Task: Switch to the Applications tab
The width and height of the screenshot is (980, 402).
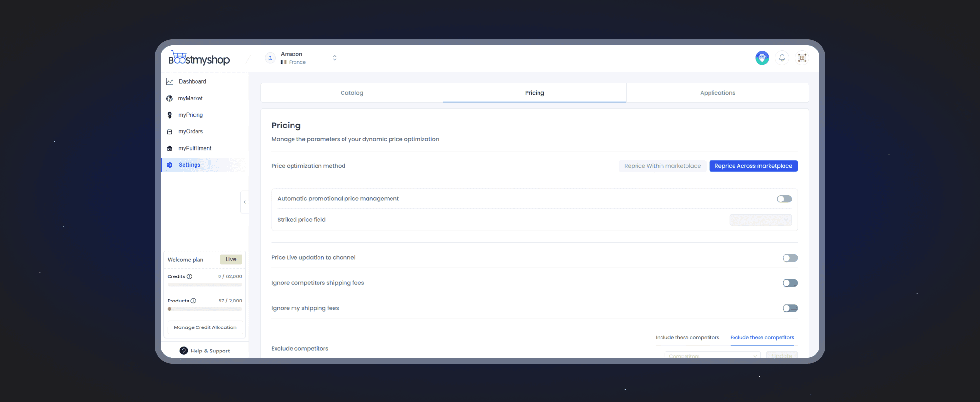Action: tap(717, 93)
